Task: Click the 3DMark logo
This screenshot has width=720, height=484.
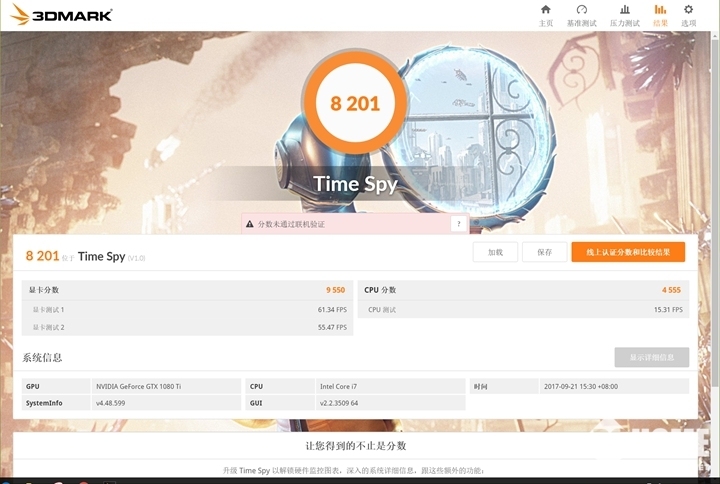Action: coord(61,15)
